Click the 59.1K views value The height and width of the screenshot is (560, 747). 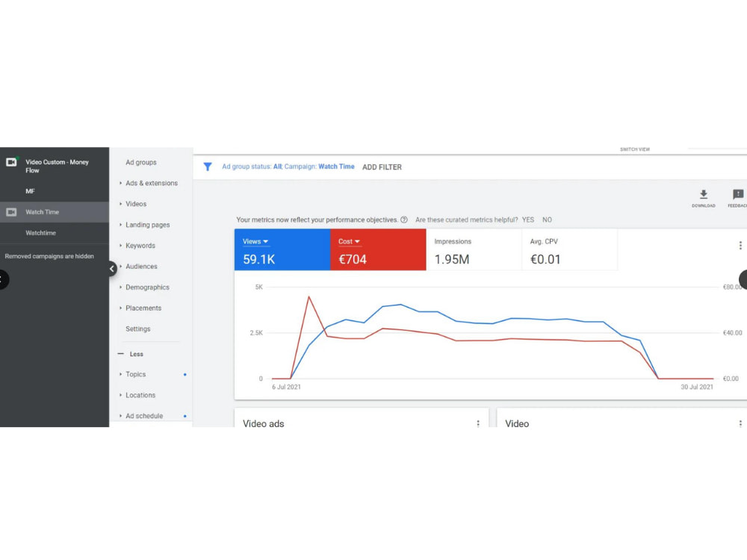point(258,260)
